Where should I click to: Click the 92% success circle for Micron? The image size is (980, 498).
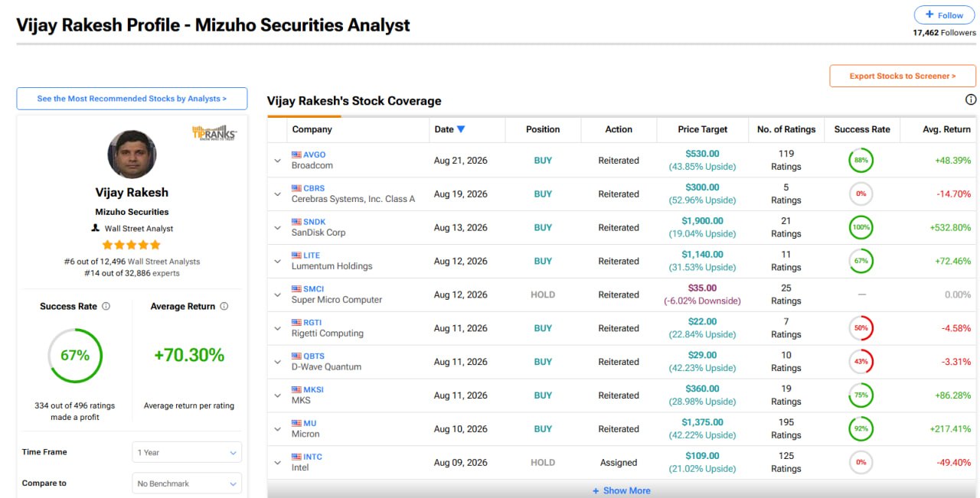click(x=861, y=429)
